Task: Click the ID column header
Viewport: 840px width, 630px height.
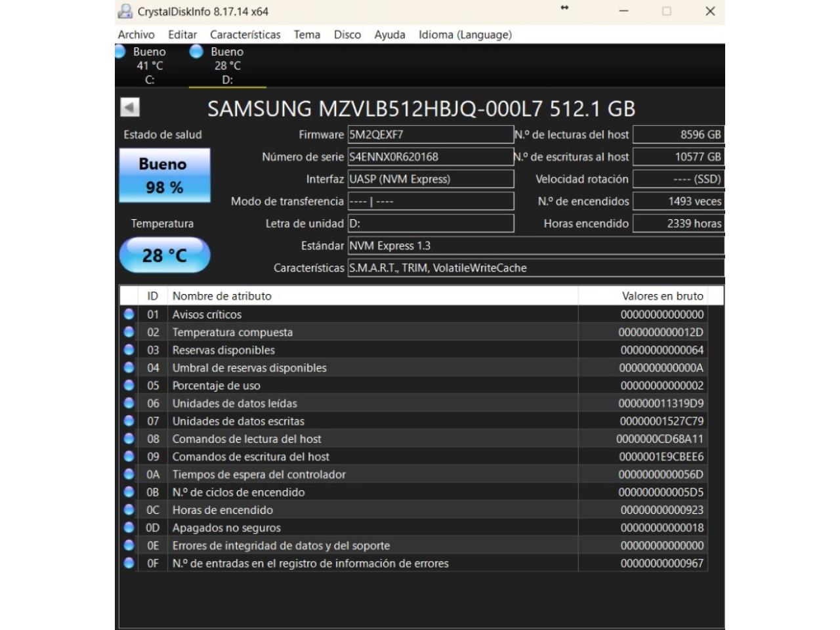Action: click(153, 296)
